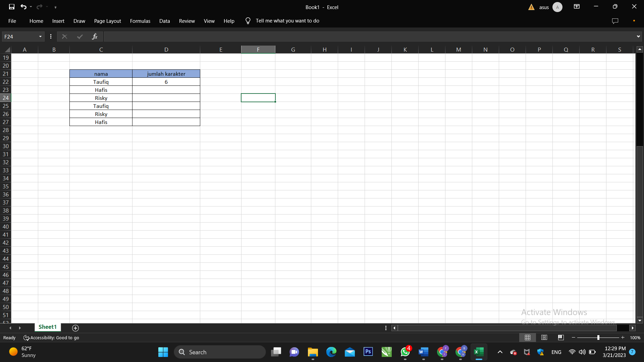Screen dimensions: 644x362
Task: Switch to Page Break Preview
Action: point(560,338)
